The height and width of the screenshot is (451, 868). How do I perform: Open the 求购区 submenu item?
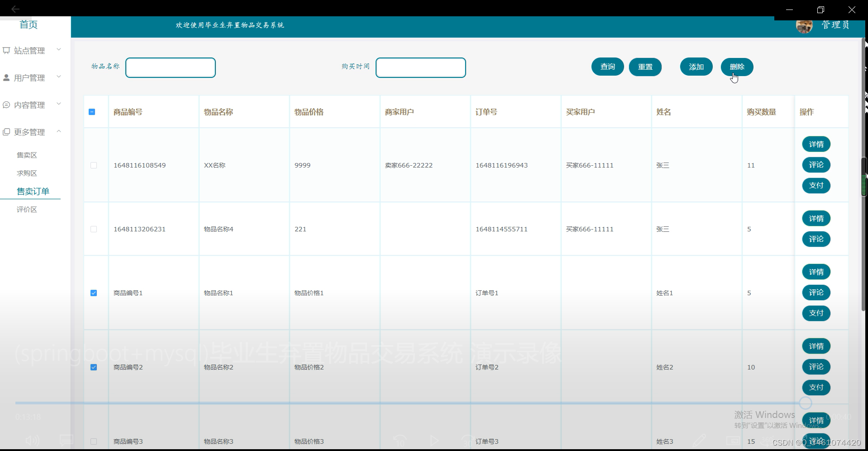(27, 173)
